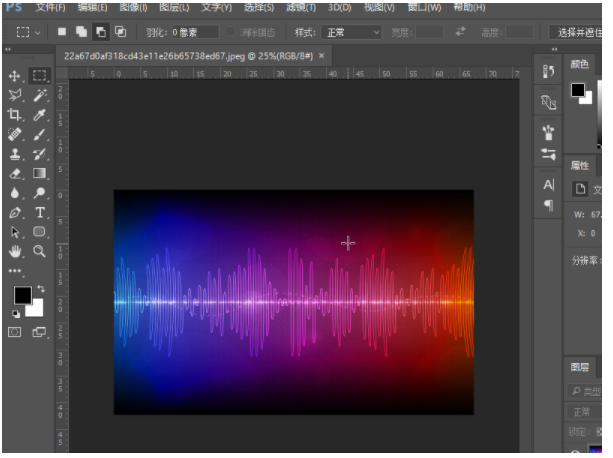Screen dimensions: 613x458
Task: Enable the Add to selection mode
Action: 83,32
